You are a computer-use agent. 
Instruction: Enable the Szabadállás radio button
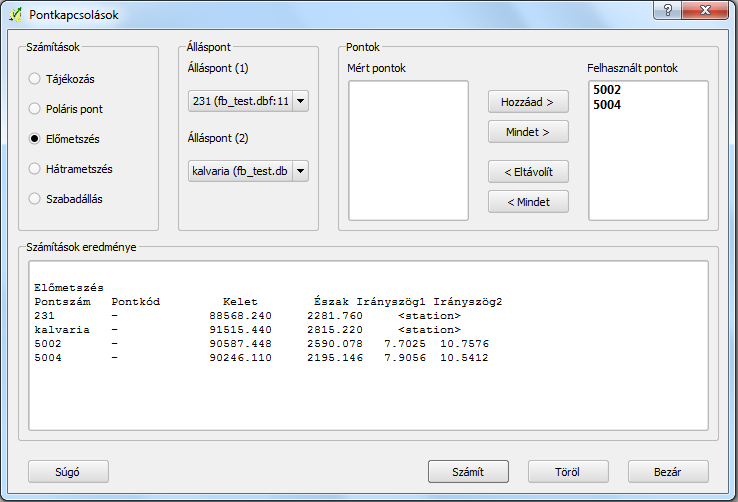[36, 199]
